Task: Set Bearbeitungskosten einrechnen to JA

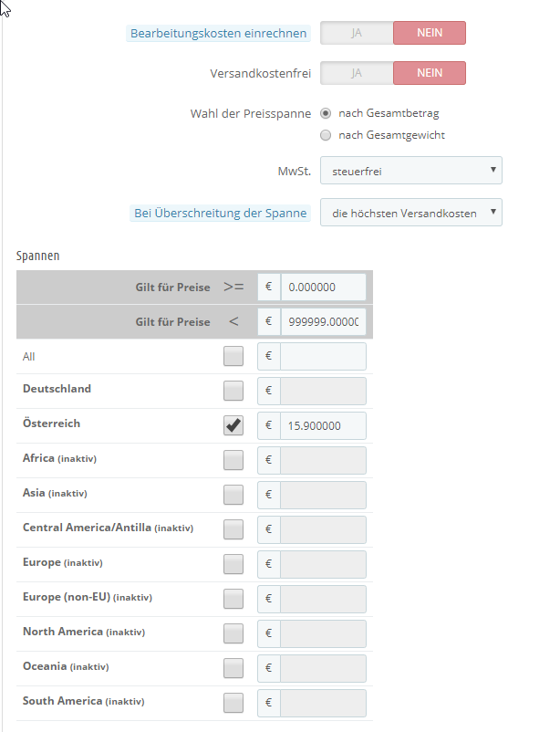Action: (357, 34)
